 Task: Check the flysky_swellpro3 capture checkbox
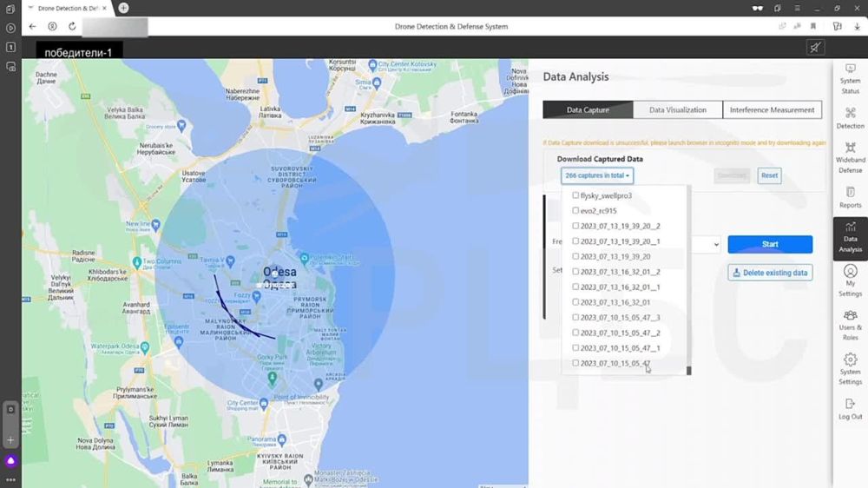[x=575, y=195]
